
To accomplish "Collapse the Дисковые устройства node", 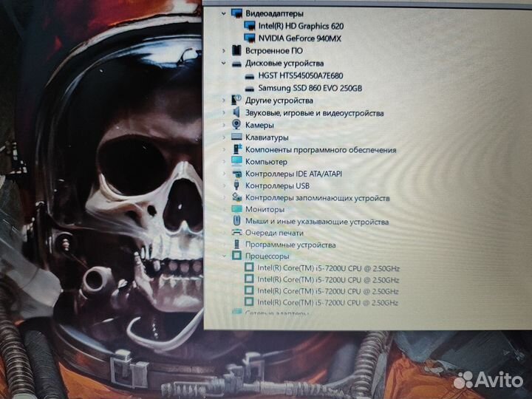I will pos(224,64).
